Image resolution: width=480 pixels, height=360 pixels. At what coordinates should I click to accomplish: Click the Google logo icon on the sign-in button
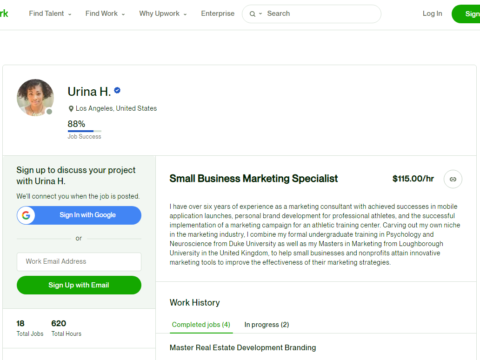tap(26, 215)
